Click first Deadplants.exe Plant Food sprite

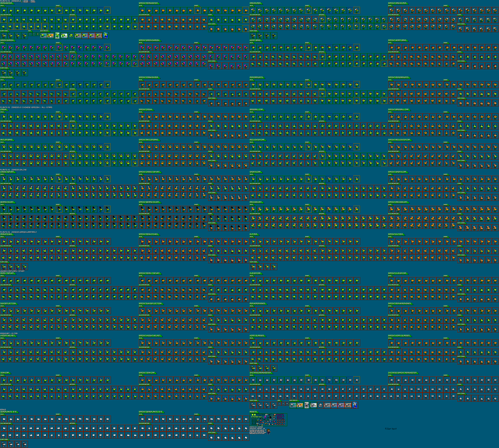[x=4, y=444]
